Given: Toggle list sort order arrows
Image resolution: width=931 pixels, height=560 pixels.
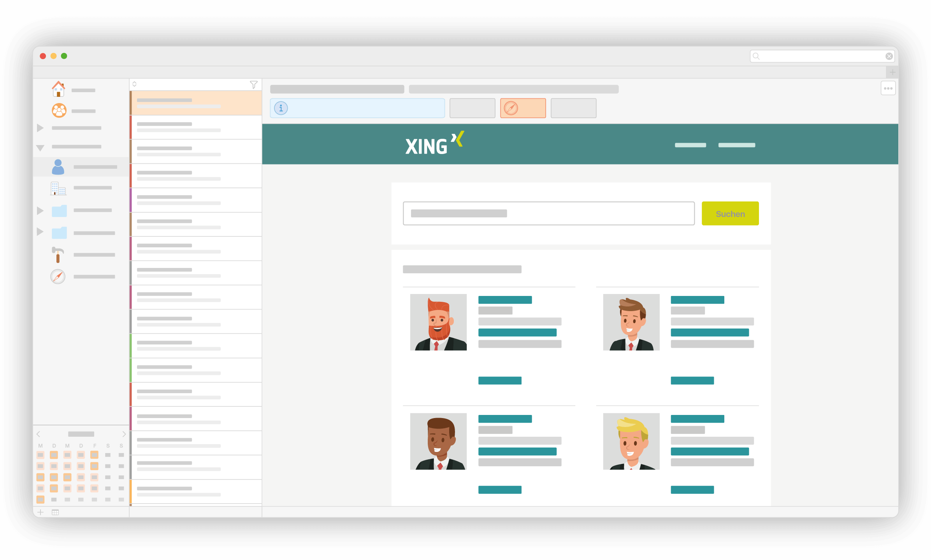Looking at the screenshot, I should coord(134,84).
